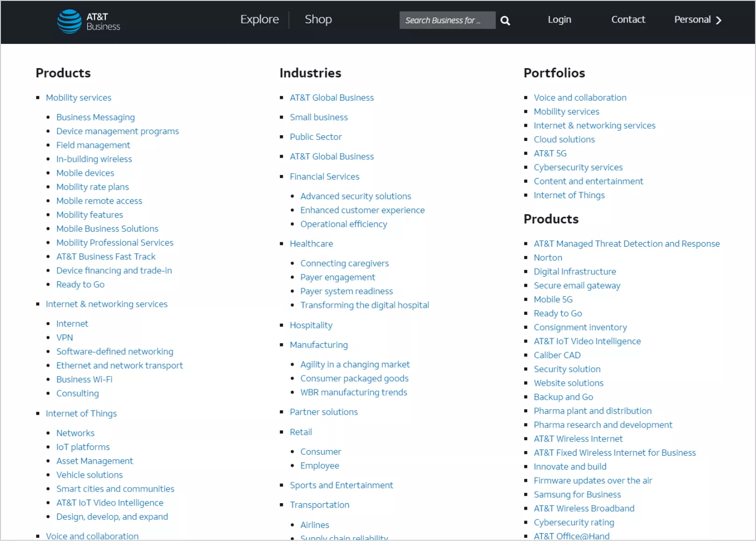756x541 pixels.
Task: Click the search magnifier icon
Action: click(505, 21)
